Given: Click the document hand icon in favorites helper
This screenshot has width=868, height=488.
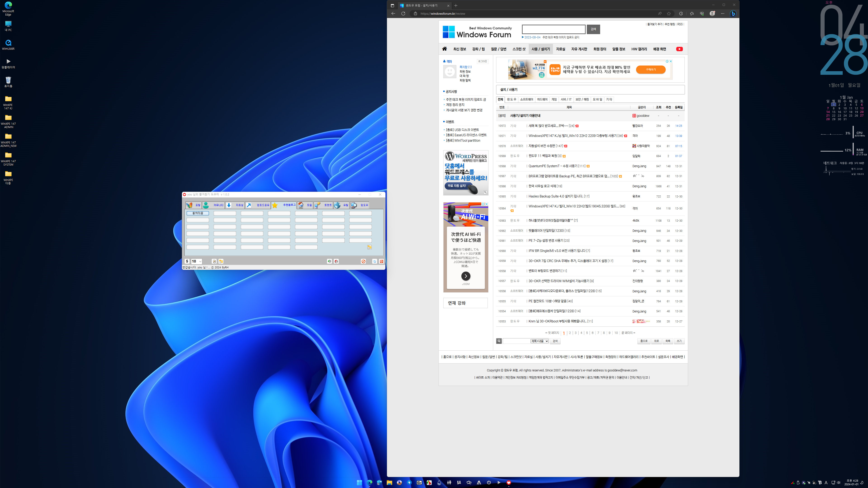Looking at the screenshot, I should (214, 261).
